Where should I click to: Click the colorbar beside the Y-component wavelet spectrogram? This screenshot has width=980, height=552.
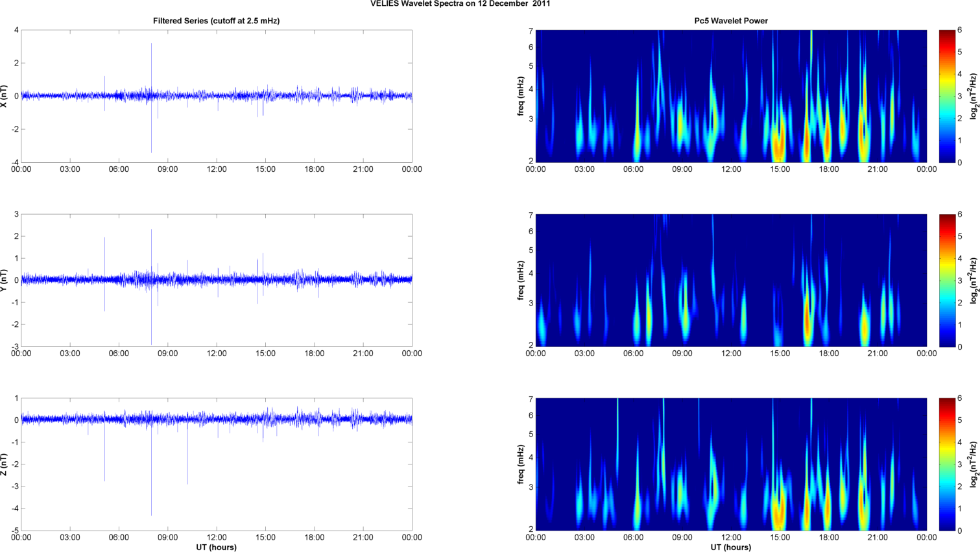[947, 280]
